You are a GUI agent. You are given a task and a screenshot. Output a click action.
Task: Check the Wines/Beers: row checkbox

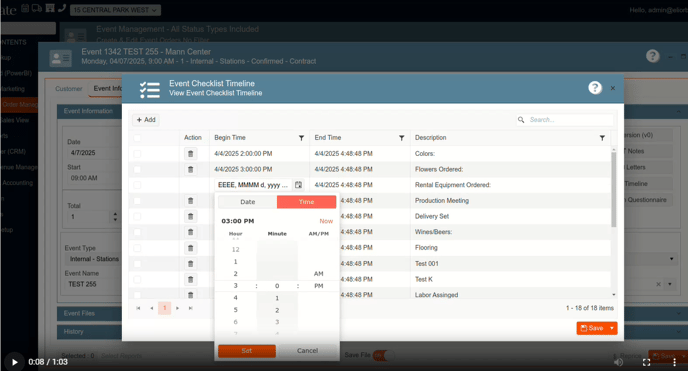(137, 232)
